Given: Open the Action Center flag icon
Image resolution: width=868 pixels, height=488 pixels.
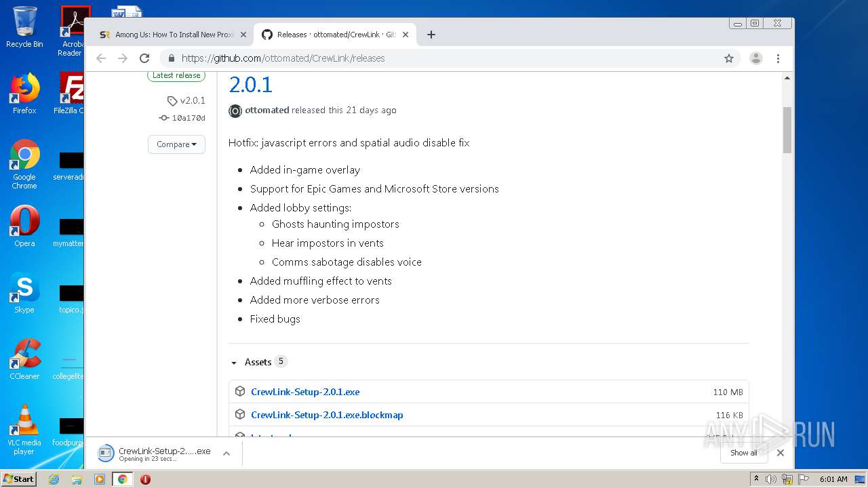Looking at the screenshot, I should pos(802,479).
